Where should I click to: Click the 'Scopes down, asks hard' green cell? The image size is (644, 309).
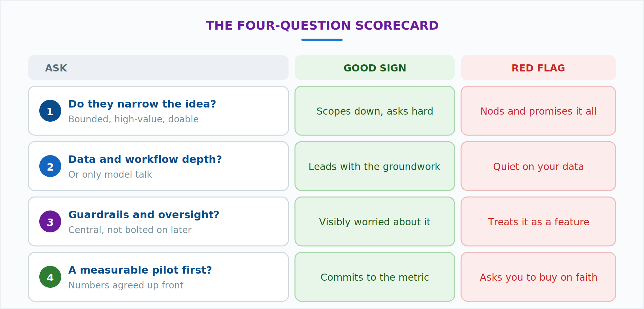tap(375, 111)
